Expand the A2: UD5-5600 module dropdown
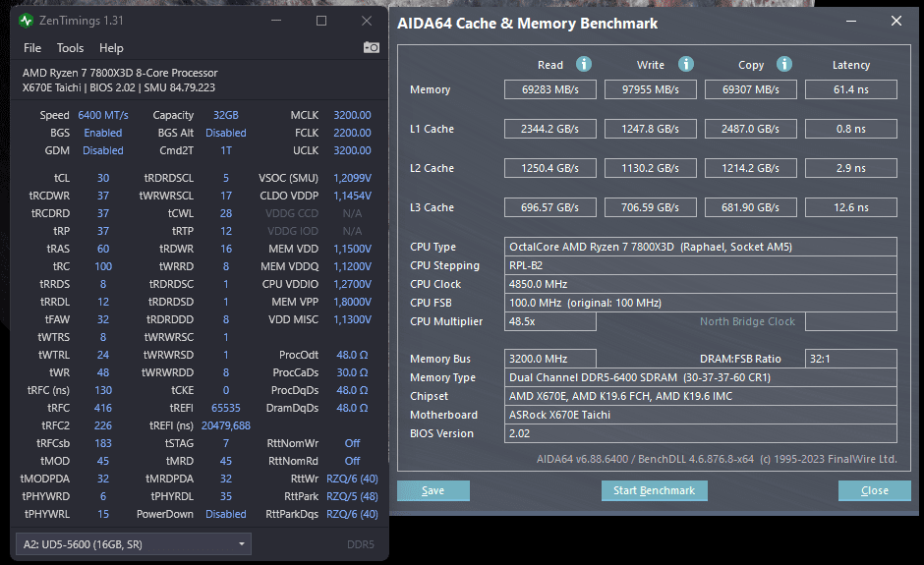Viewport: 924px width, 565px height. [133, 543]
